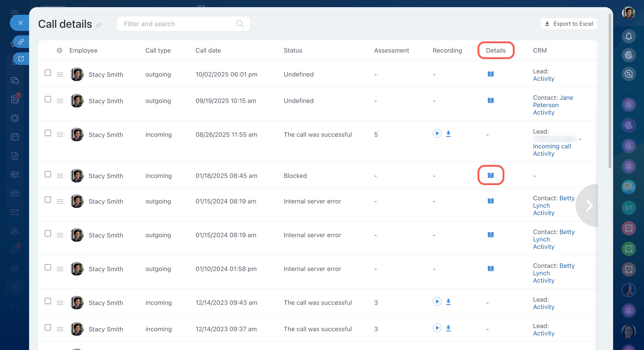Open row menu for 09/19/2025 call
This screenshot has height=350, width=644.
pyautogui.click(x=60, y=101)
